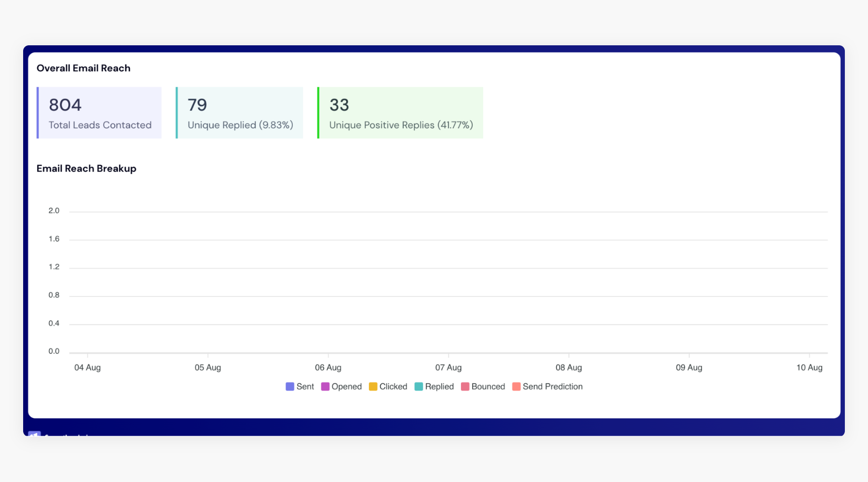The image size is (868, 482).
Task: Click the 2.0 y-axis value
Action: pyautogui.click(x=54, y=211)
